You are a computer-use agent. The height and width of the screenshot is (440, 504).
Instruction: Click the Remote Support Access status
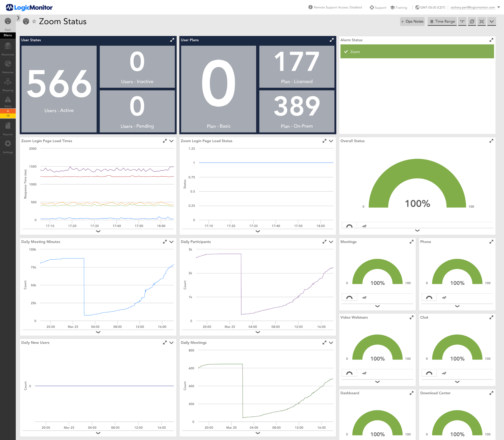click(335, 7)
